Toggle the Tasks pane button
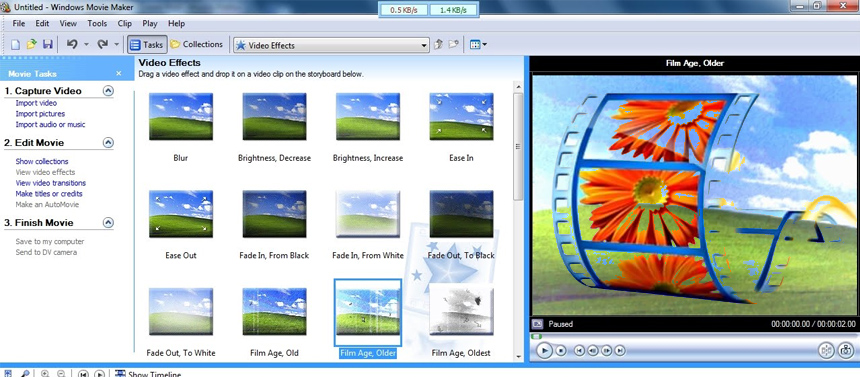The image size is (860, 377). tap(147, 45)
